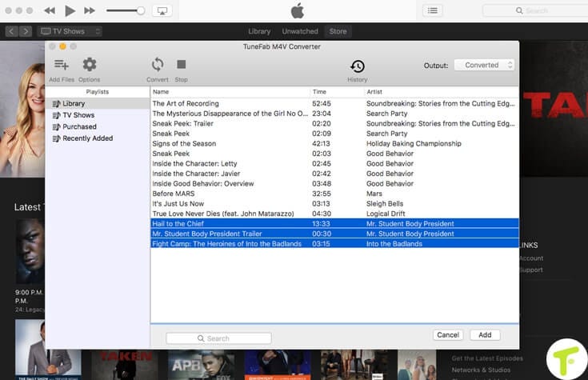Screen dimensions: 588x380
Task: Select 'Before MARS' row
Action: pos(334,194)
